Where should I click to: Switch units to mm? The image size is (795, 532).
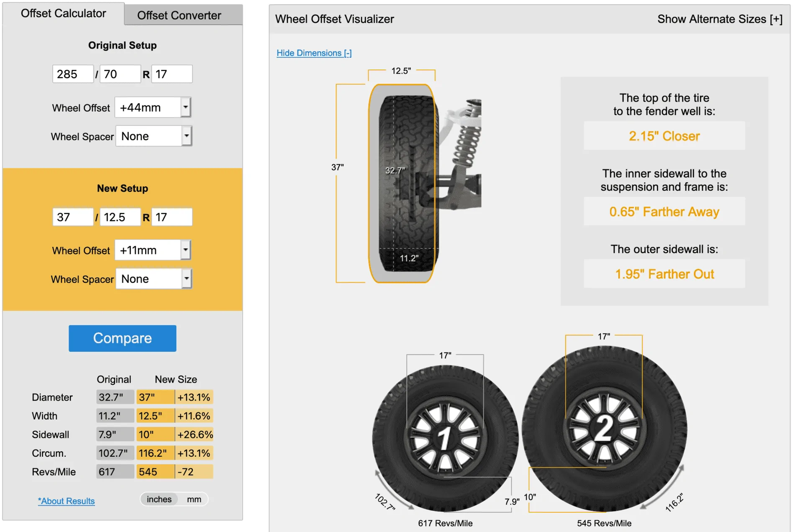(194, 499)
